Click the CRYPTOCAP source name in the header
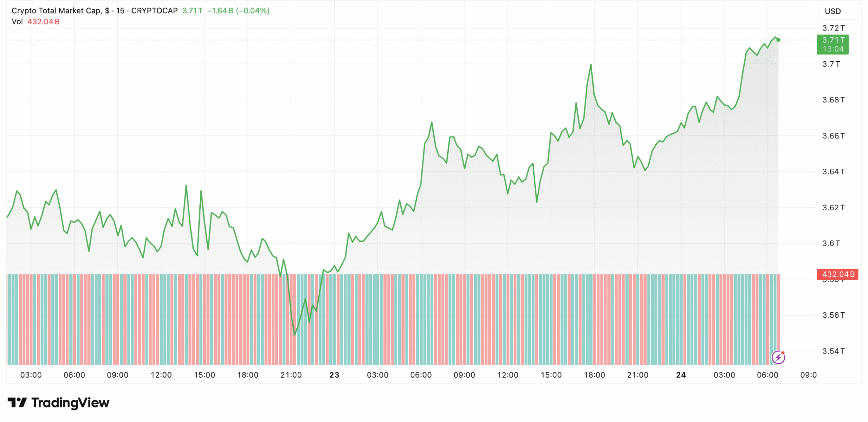 coord(154,10)
